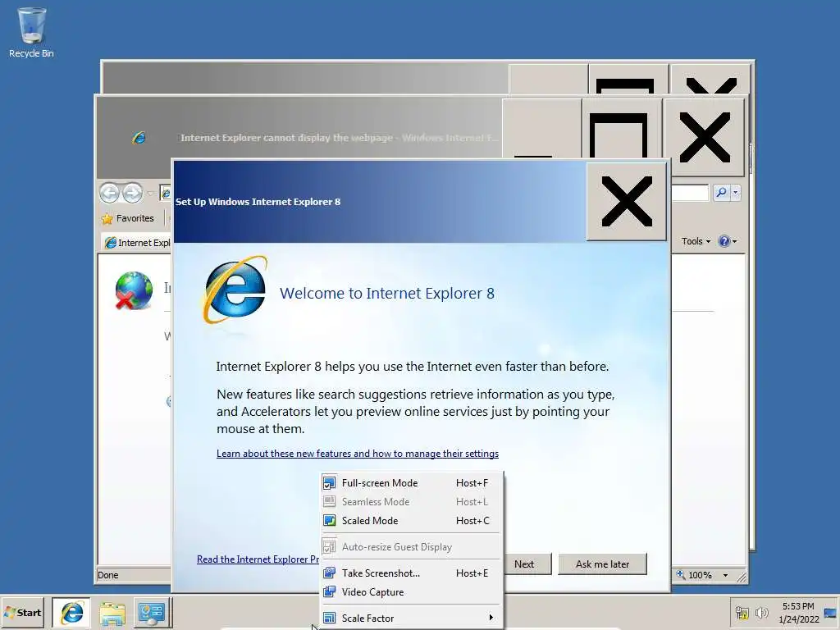
Task: Click the Full-screen Mode icon
Action: pyautogui.click(x=330, y=483)
